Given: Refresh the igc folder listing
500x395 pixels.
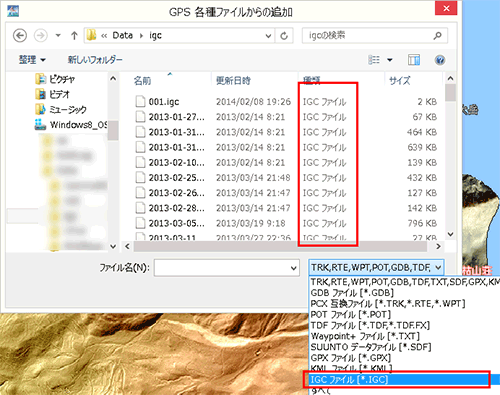Looking at the screenshot, I should 284,35.
